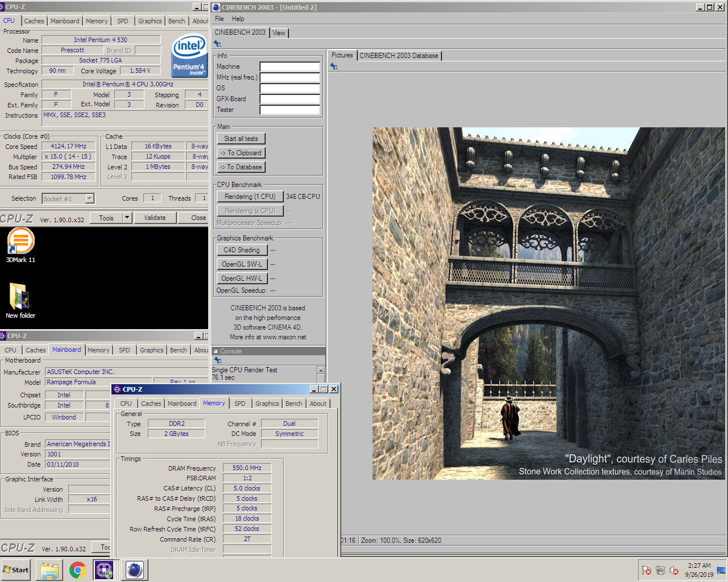Viewport: 728px width, 582px height.
Task: Click the Core Speed value 4124.17 MHz
Action: [x=68, y=146]
